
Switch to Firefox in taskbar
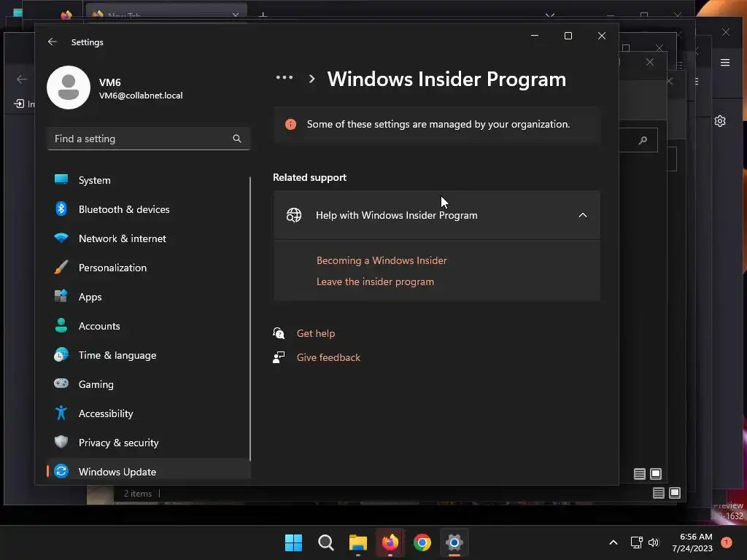pyautogui.click(x=390, y=542)
